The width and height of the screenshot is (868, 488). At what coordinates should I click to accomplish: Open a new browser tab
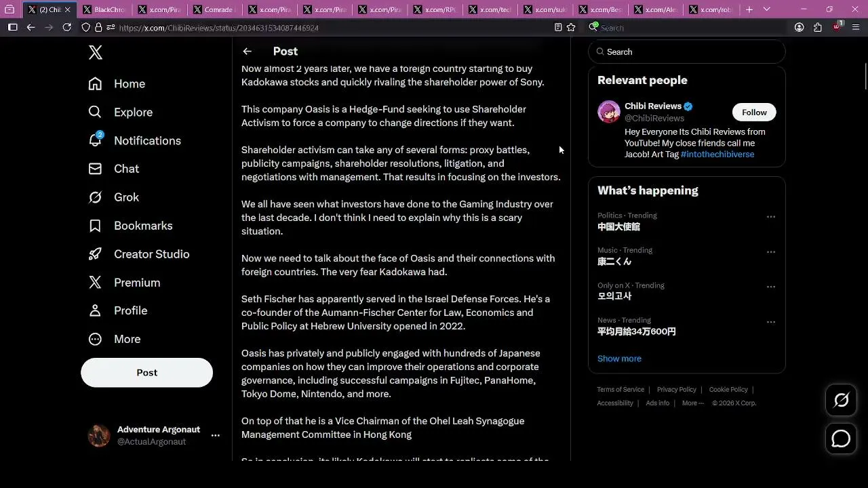click(749, 9)
